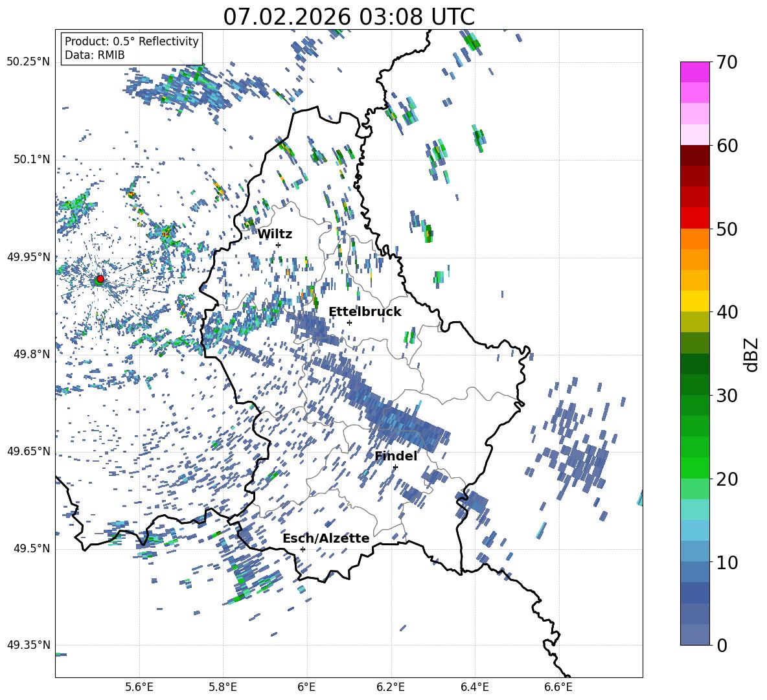Click the Esch/Alzette station cross marker
This screenshot has width=767, height=700.
[303, 549]
